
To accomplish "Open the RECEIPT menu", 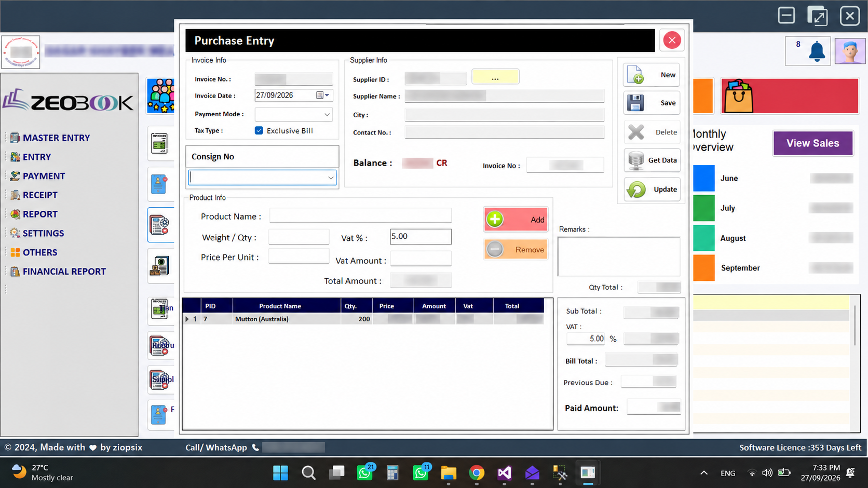I will 40,195.
